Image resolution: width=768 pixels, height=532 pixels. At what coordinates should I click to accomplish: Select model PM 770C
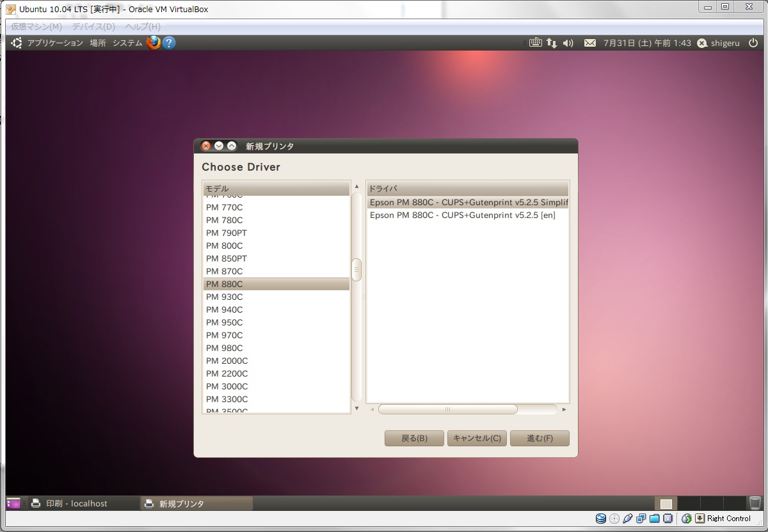276,207
